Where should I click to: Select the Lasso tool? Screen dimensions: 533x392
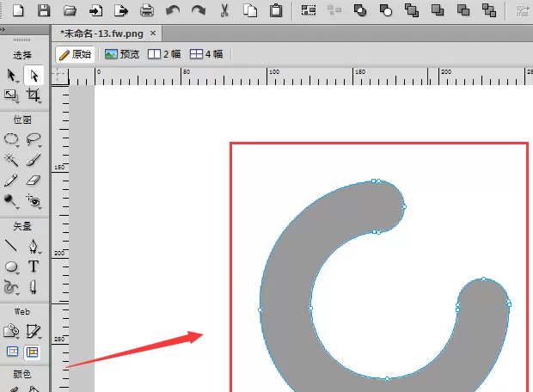[34, 139]
